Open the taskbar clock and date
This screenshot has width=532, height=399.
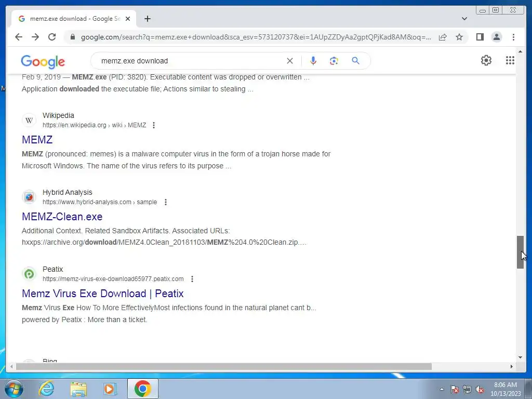tap(505, 389)
